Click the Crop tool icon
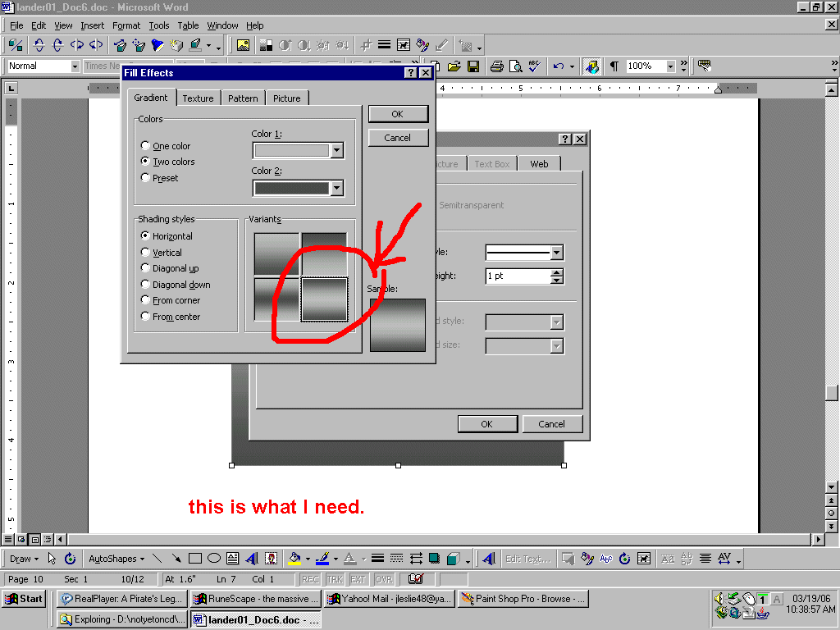 (x=366, y=46)
